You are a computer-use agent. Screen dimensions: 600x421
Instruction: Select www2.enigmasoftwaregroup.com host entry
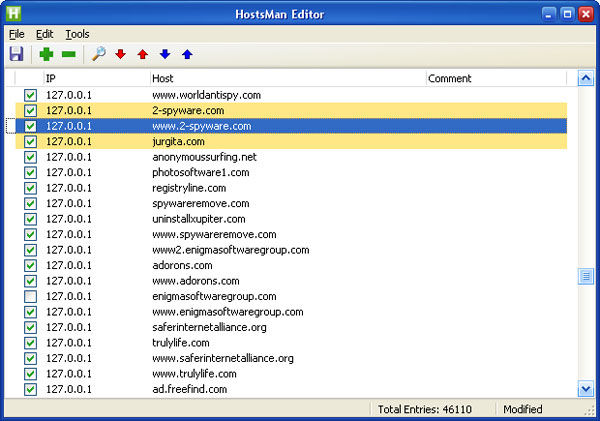(231, 250)
